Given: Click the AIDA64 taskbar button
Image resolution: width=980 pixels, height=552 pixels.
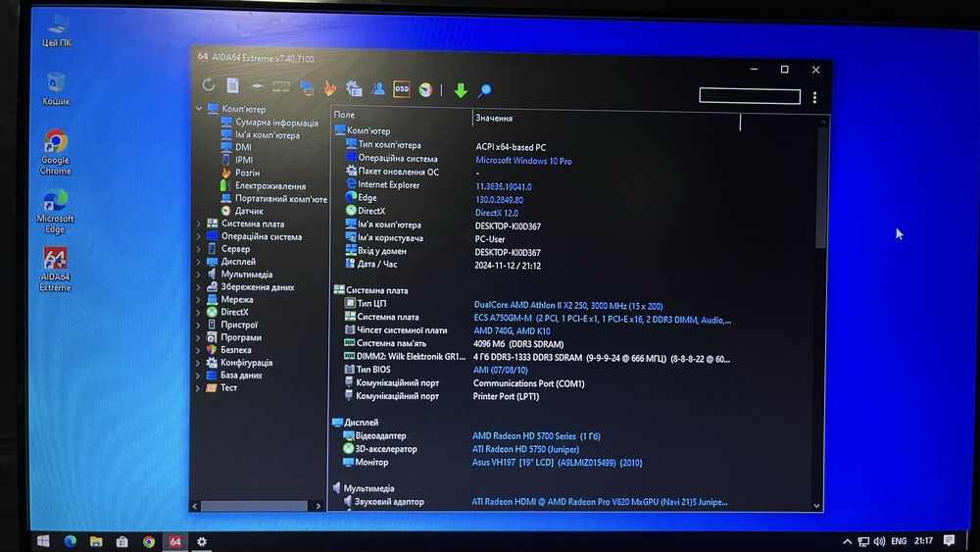Looking at the screenshot, I should tap(175, 541).
